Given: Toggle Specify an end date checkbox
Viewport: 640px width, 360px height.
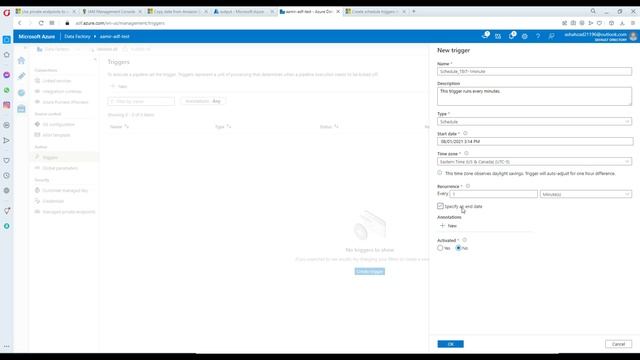Looking at the screenshot, I should click(x=440, y=206).
